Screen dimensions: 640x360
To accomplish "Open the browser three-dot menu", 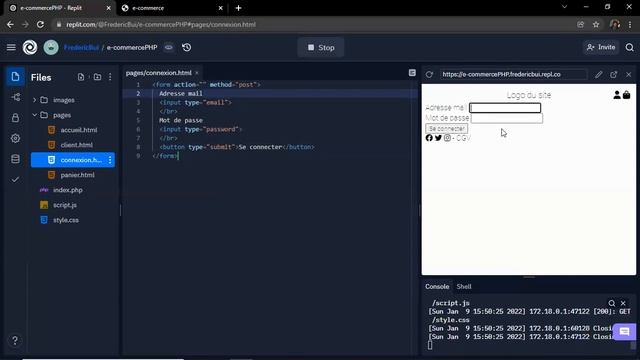I will point(630,24).
